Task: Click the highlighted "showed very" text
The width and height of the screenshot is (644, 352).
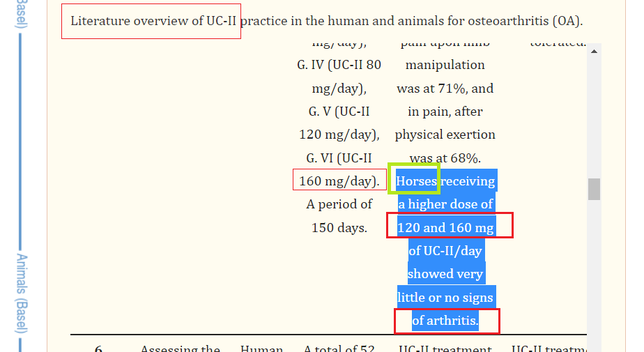Action: coord(447,274)
